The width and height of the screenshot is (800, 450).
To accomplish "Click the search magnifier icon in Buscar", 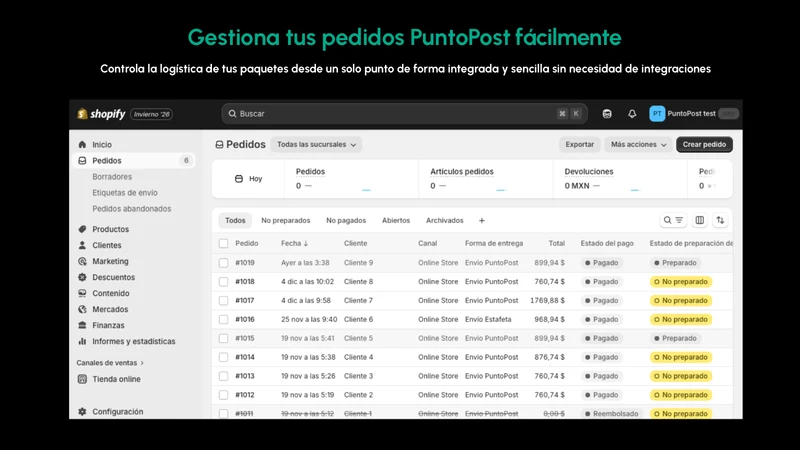I will click(x=233, y=114).
